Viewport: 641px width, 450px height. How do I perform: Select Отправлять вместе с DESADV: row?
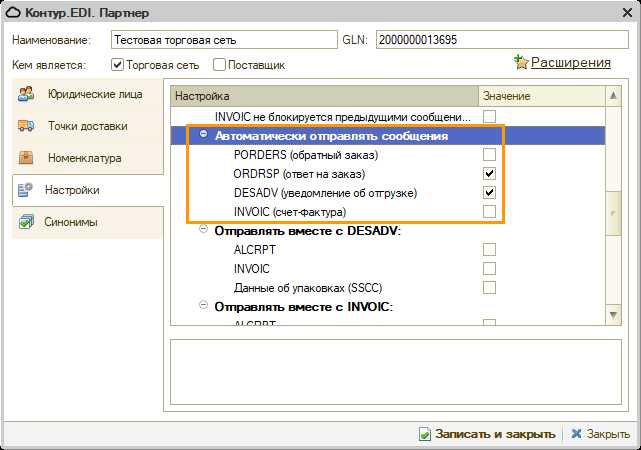388,231
